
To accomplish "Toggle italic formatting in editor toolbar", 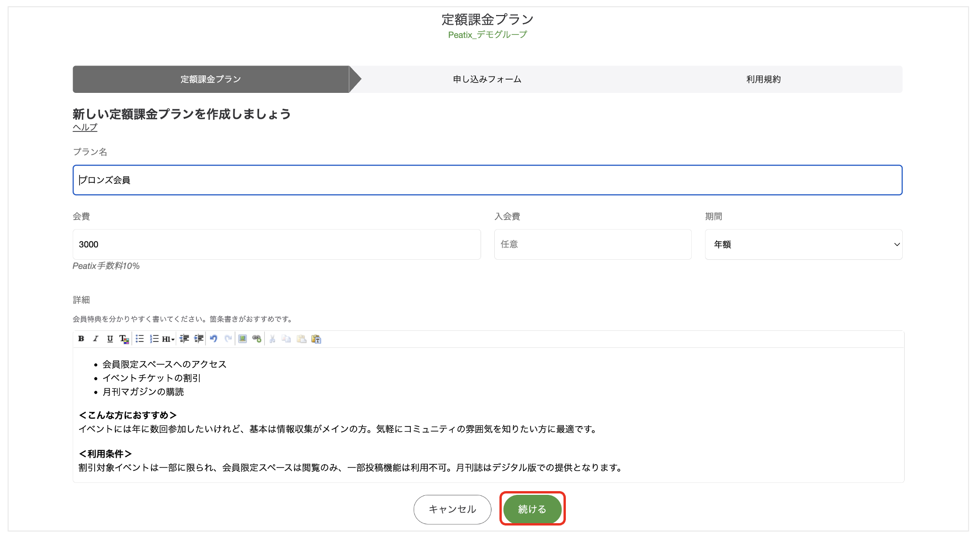I will click(x=96, y=339).
